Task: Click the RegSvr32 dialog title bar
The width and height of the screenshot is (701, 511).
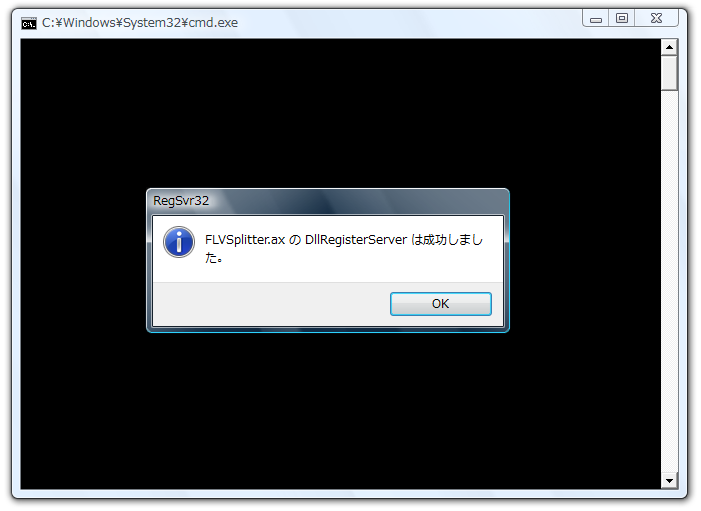Action: (328, 201)
